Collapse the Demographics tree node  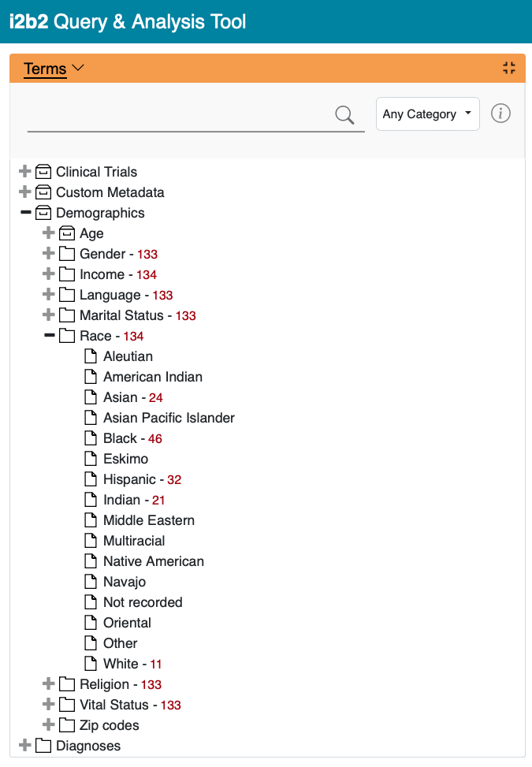coord(25,213)
